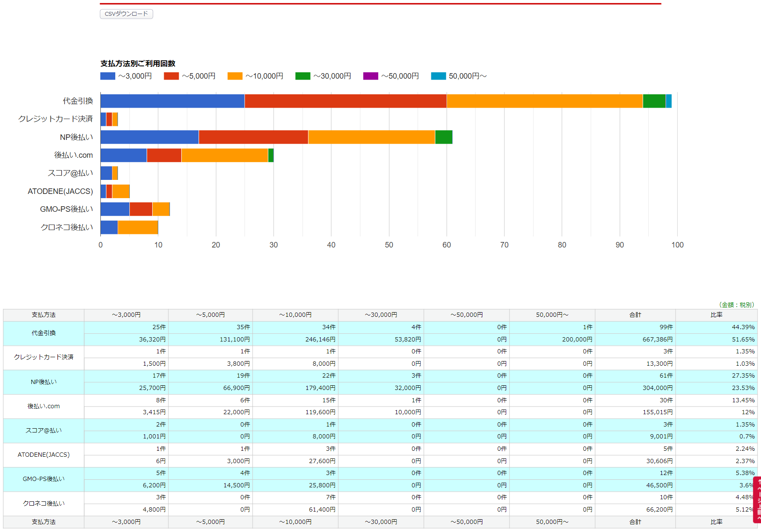Click the blue ～3,000円 legend swatch
This screenshot has height=532, width=761.
point(108,76)
